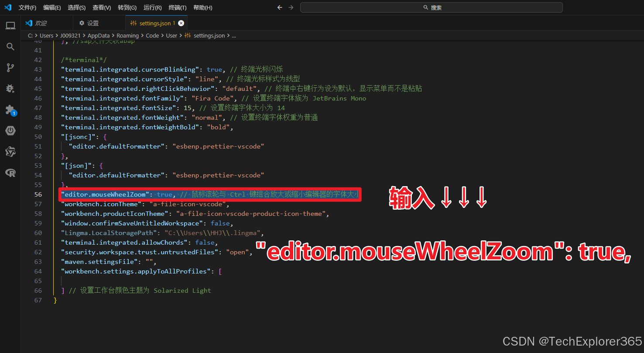
Task: Close the settings.json tab
Action: pos(181,23)
